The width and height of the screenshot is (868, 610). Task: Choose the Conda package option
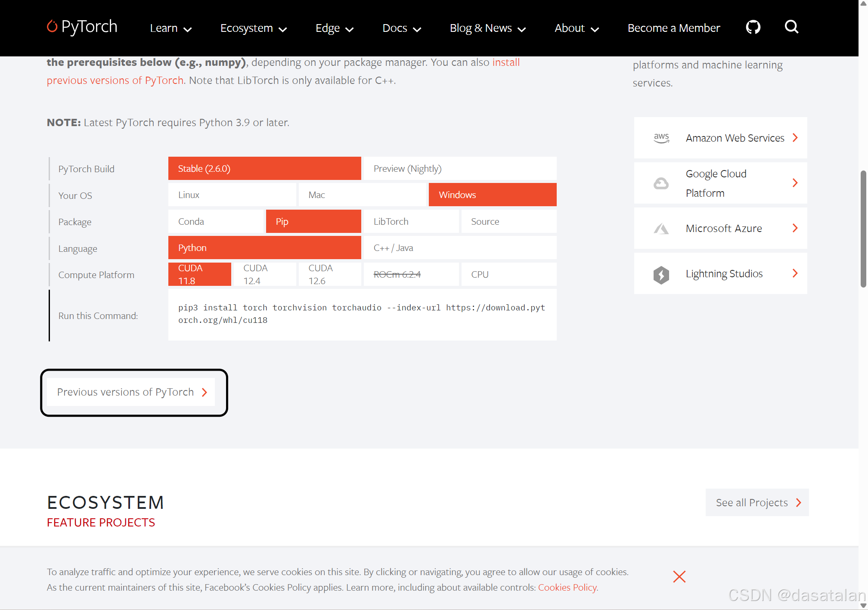(x=216, y=222)
